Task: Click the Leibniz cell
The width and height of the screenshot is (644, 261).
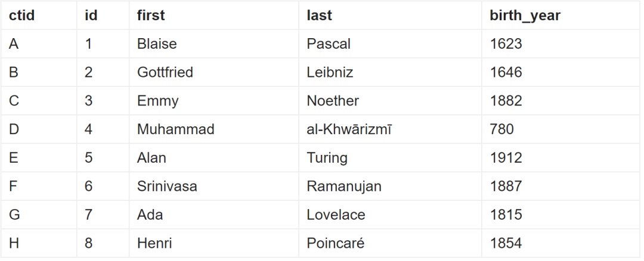Action: (x=330, y=73)
